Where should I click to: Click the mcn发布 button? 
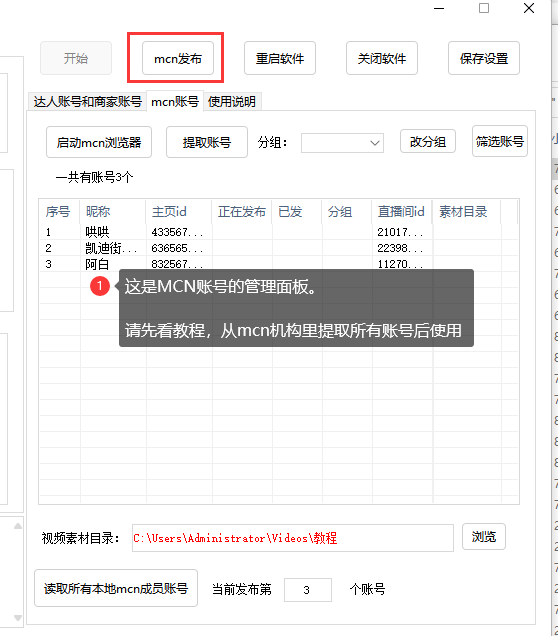[x=178, y=58]
